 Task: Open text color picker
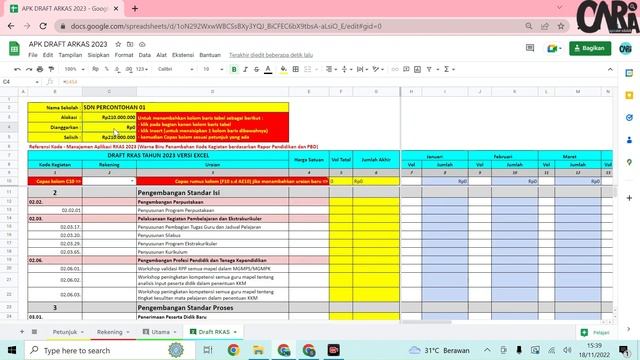[x=268, y=69]
